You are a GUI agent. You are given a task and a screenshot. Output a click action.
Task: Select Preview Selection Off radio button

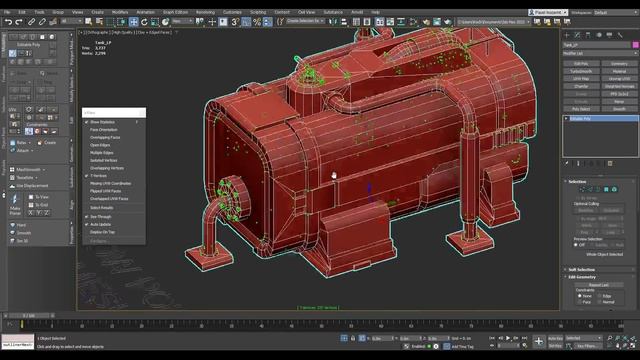pyautogui.click(x=576, y=245)
